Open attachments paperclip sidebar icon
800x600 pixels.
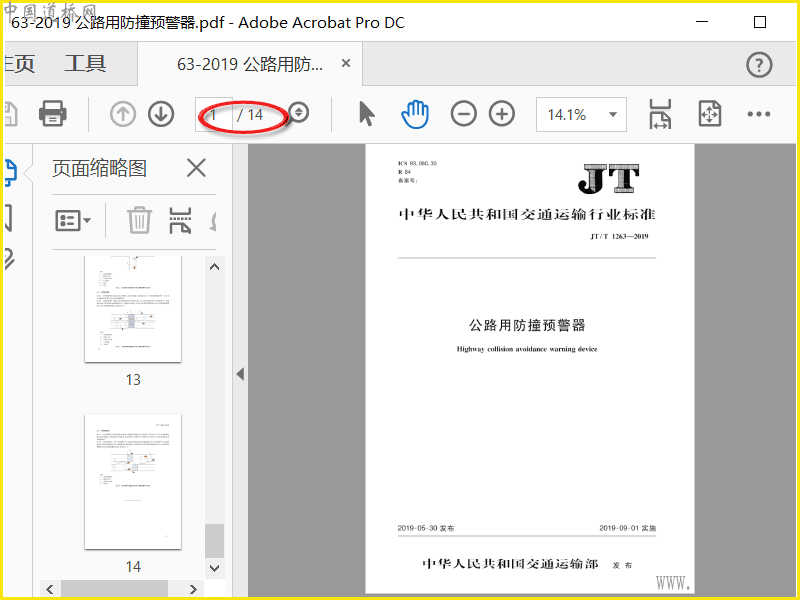point(9,259)
